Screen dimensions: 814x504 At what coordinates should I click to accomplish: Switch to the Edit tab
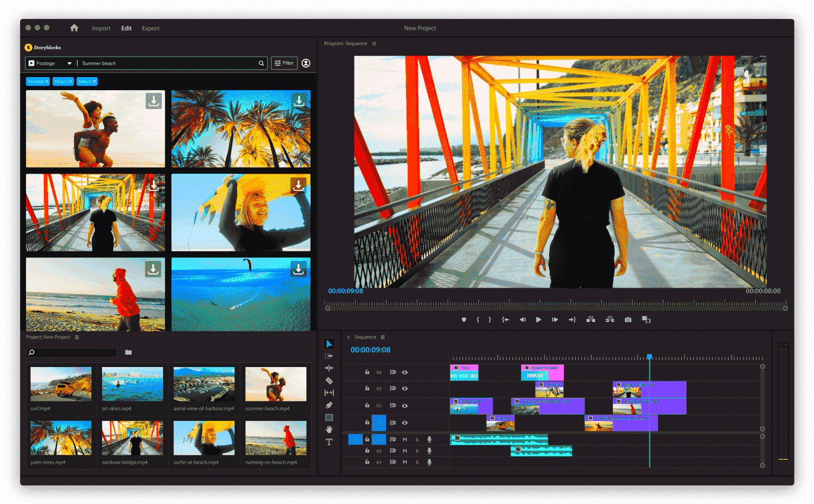pyautogui.click(x=126, y=28)
